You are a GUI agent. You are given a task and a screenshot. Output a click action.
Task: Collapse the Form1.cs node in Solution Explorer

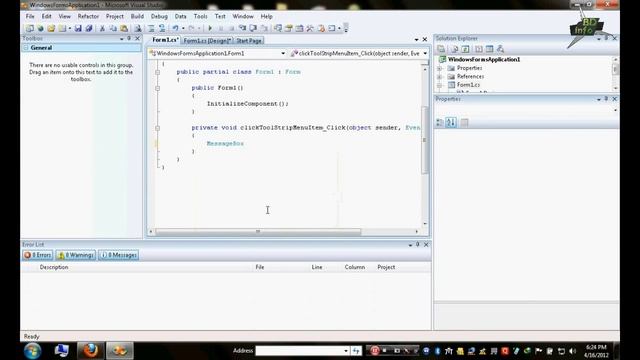point(440,85)
